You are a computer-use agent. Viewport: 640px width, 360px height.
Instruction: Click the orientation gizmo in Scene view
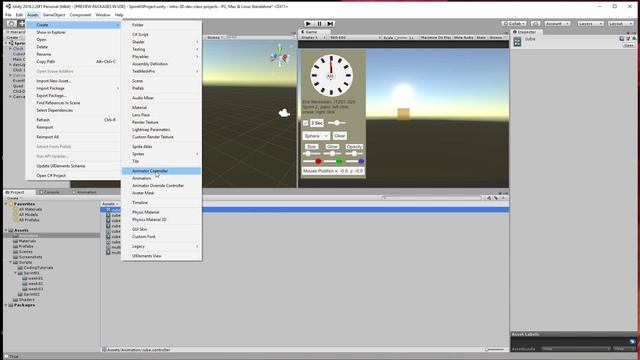(x=280, y=56)
